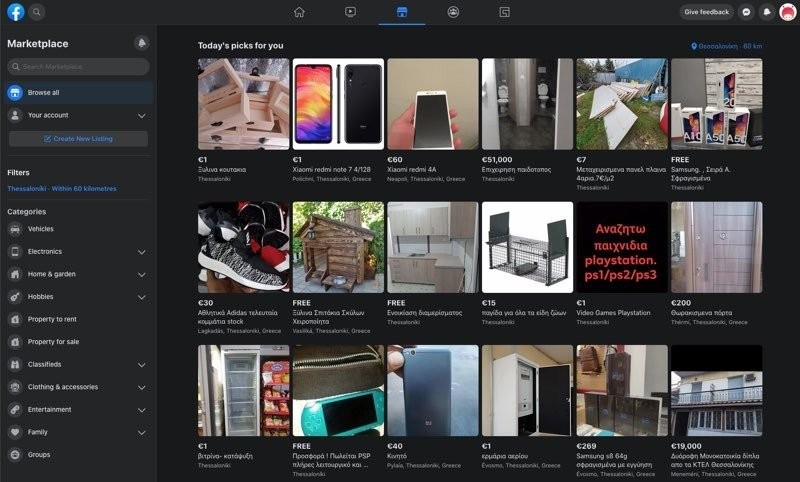Open the Xiaomi redmi note 7 listing thumbnail

click(x=338, y=104)
